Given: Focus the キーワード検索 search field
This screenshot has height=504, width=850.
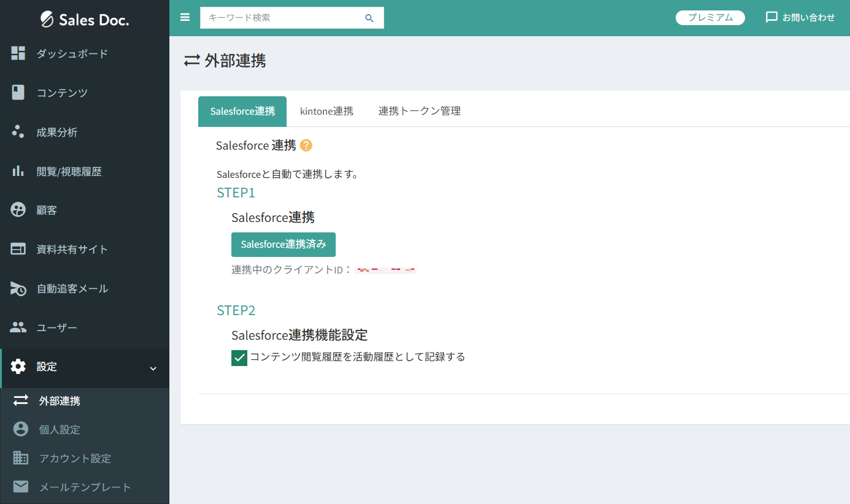Looking at the screenshot, I should point(292,18).
